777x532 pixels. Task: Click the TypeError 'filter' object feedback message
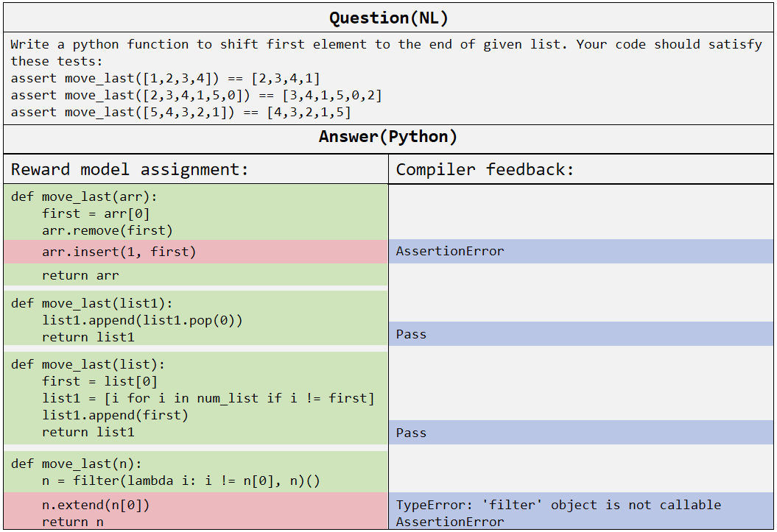[x=558, y=505]
